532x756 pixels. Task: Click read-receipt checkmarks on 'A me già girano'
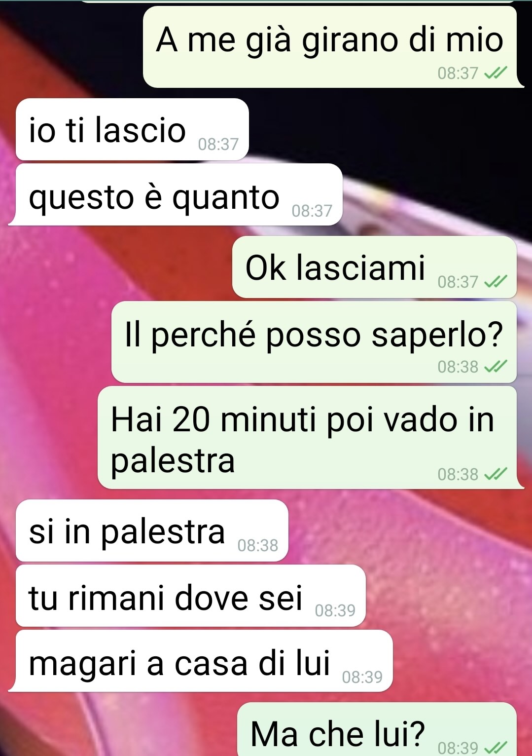coord(496,74)
